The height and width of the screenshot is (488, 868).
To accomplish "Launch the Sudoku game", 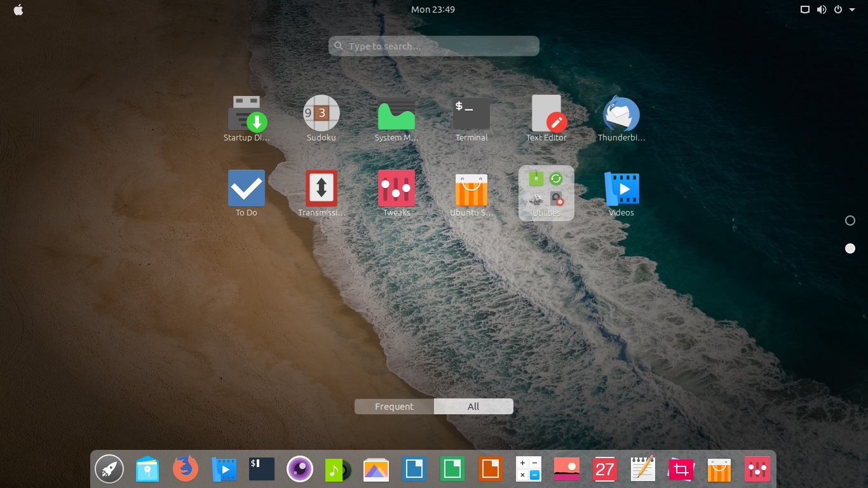I will tap(321, 118).
